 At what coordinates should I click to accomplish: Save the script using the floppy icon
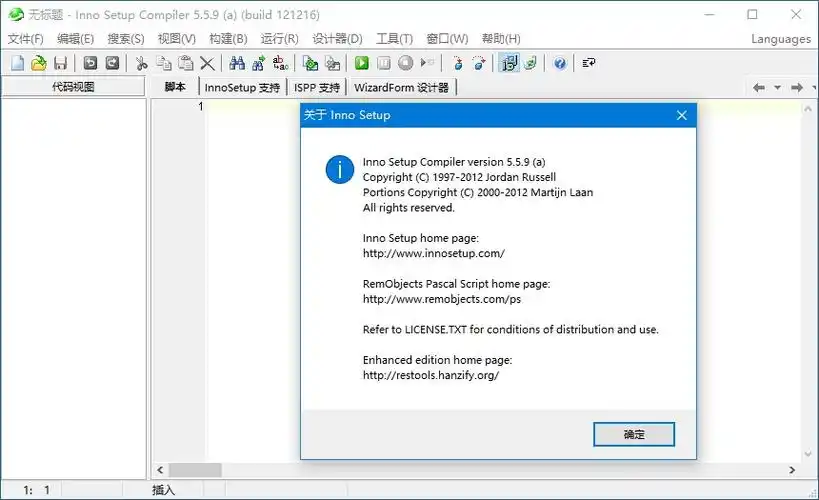click(61, 63)
